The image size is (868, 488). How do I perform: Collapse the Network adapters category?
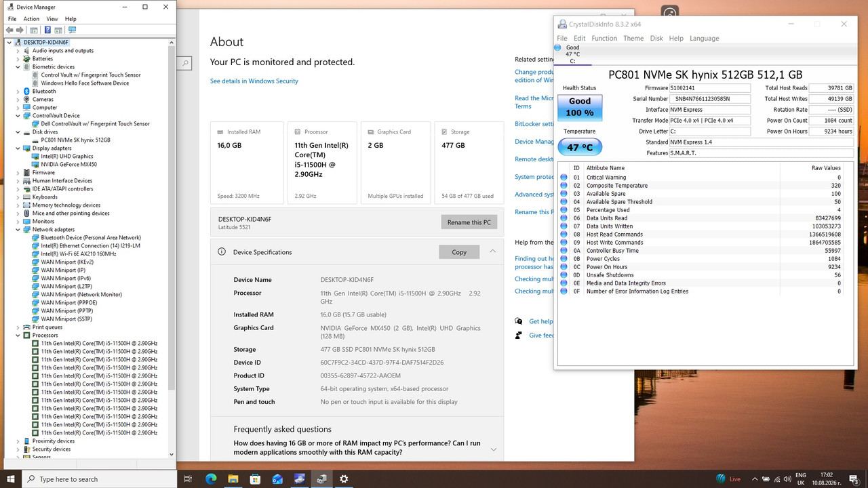coord(18,230)
